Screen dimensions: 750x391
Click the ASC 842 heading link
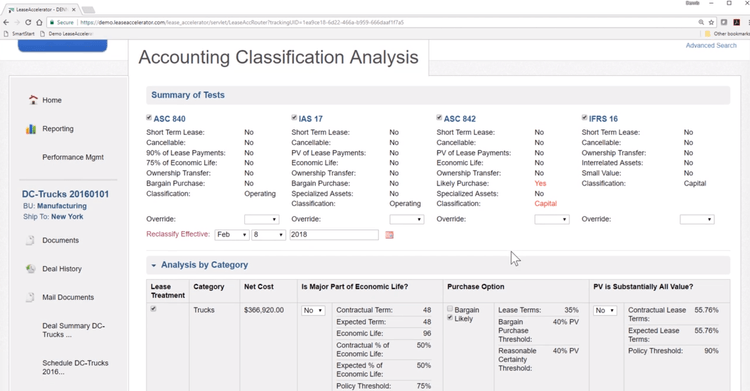459,119
